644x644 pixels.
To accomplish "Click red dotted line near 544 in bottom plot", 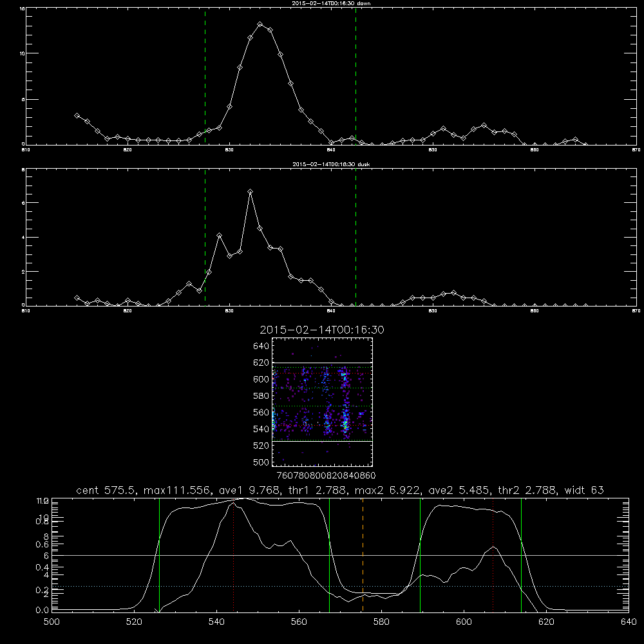I will [234, 556].
